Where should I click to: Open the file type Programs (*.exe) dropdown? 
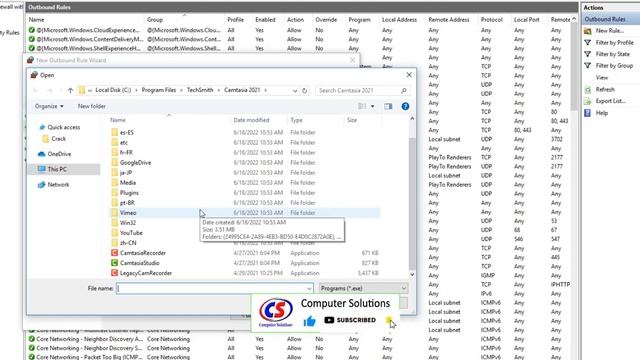[x=363, y=288]
